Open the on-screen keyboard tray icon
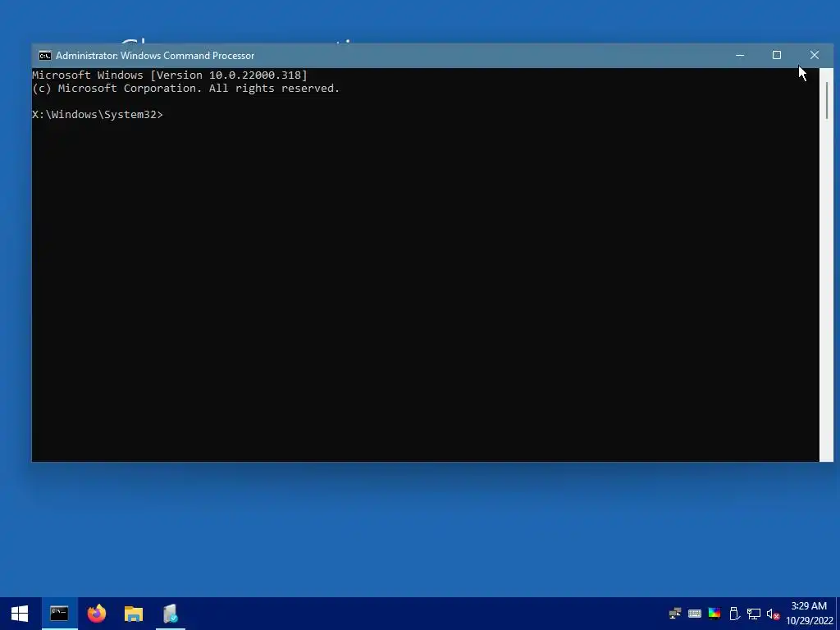 click(694, 614)
